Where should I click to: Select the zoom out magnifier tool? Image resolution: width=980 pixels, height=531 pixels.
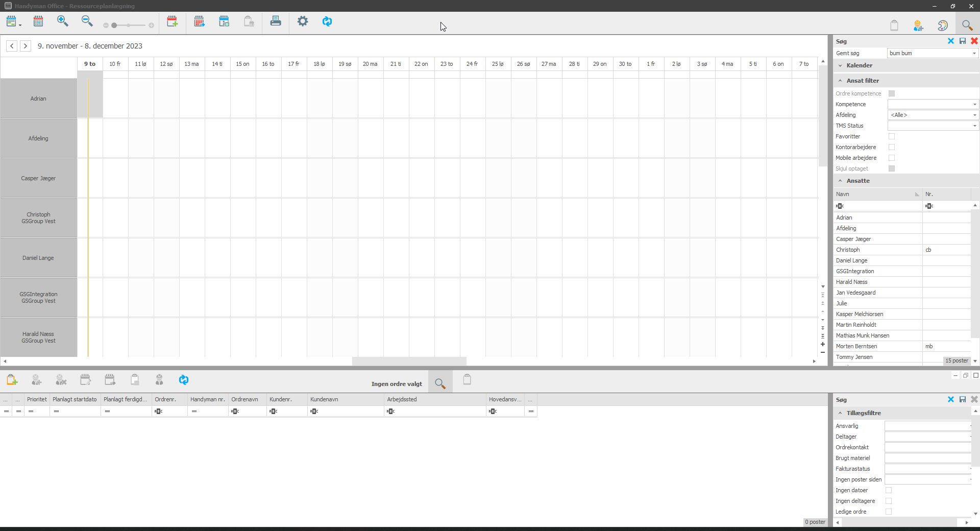[x=87, y=21]
